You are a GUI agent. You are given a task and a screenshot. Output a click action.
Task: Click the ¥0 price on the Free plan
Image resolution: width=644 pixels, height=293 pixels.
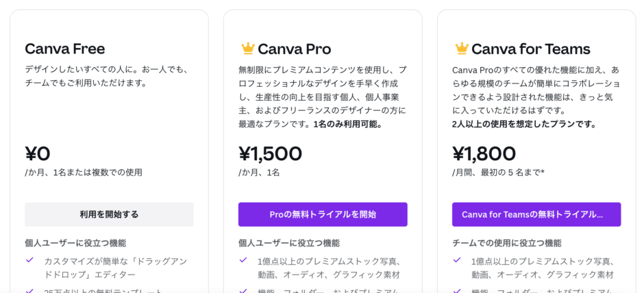pyautogui.click(x=38, y=153)
